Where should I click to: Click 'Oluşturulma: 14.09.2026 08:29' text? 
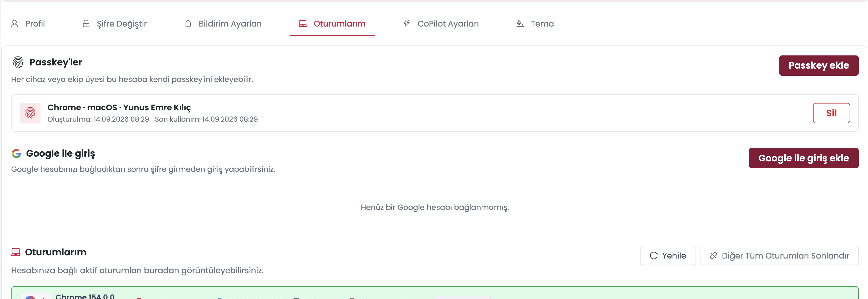pos(98,119)
